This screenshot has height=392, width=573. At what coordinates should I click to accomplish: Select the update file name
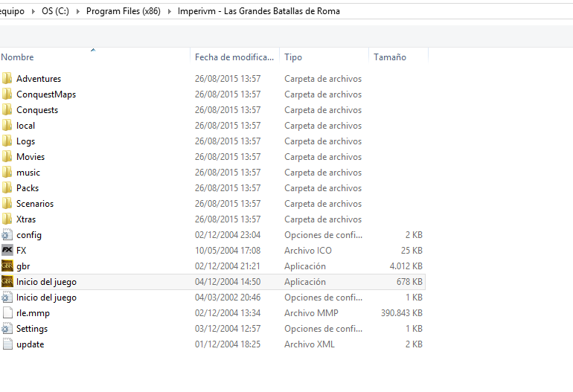pyautogui.click(x=30, y=344)
